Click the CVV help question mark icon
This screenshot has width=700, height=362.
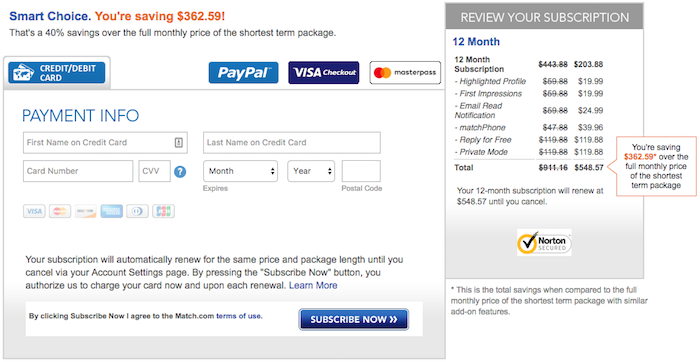point(180,171)
